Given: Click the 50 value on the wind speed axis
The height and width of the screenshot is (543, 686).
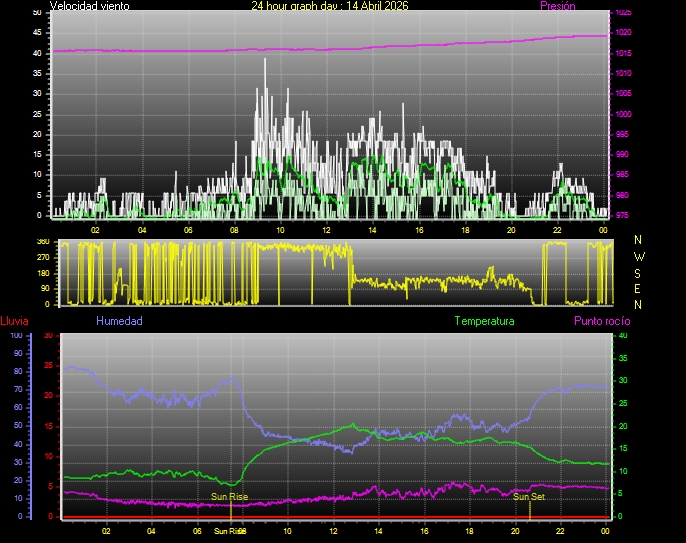Looking at the screenshot, I should point(38,12).
